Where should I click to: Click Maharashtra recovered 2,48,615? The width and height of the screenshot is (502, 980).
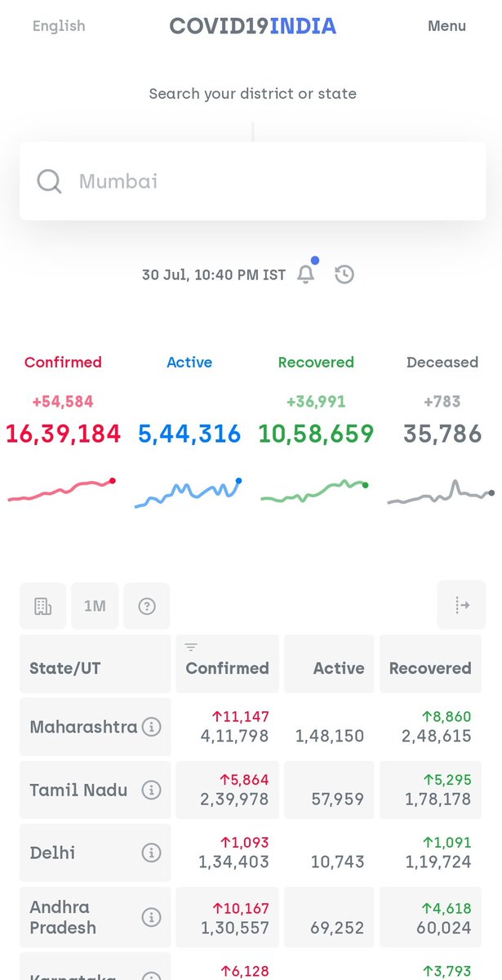pyautogui.click(x=438, y=736)
